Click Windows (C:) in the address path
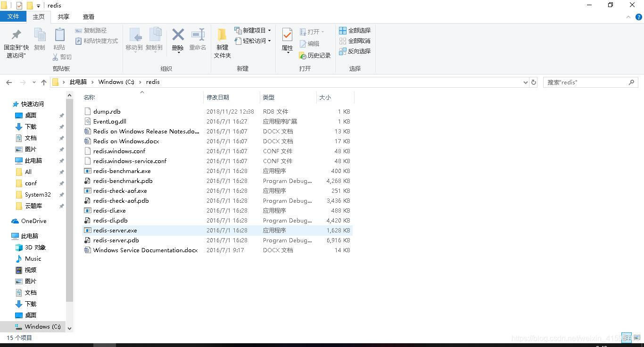The image size is (644, 347). (116, 82)
